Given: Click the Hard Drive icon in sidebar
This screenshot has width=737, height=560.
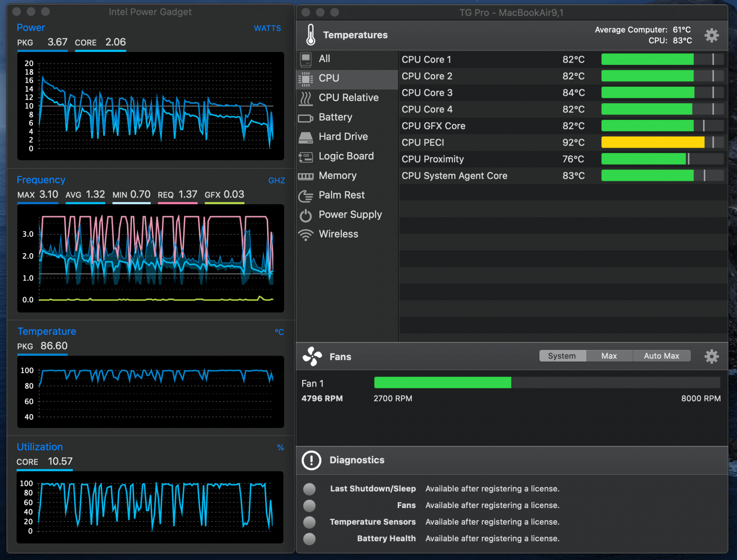Looking at the screenshot, I should [305, 138].
